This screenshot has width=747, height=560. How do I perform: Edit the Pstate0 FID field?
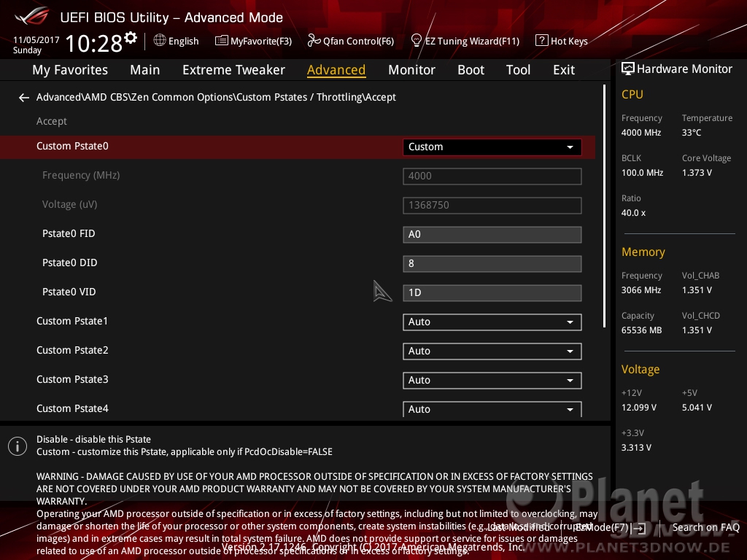492,234
